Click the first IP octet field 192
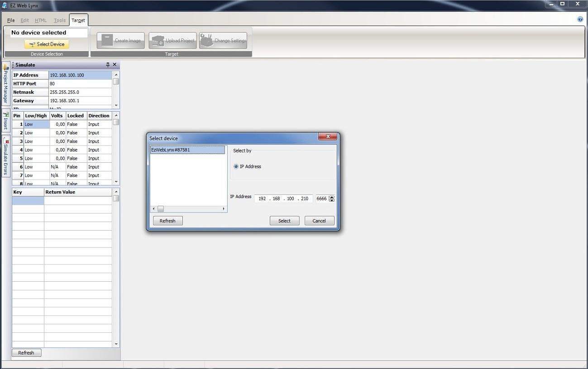Image resolution: width=588 pixels, height=369 pixels. coord(262,199)
